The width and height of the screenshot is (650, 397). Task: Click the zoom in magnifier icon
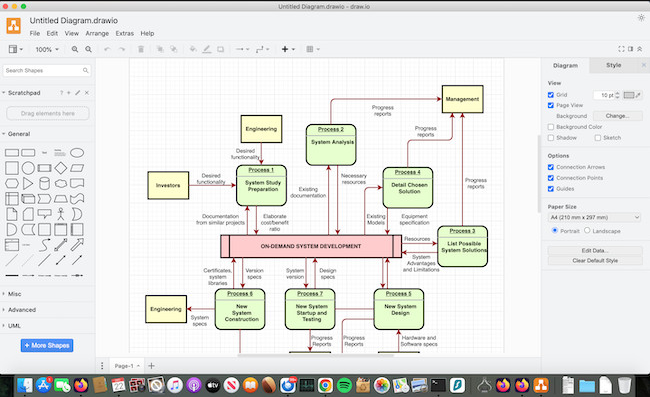click(75, 49)
